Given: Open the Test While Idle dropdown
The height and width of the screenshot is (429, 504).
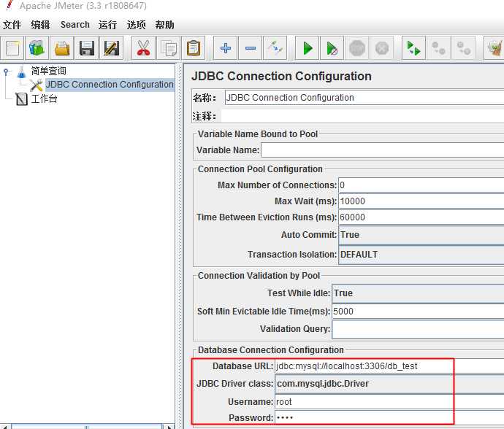Looking at the screenshot, I should click(418, 293).
